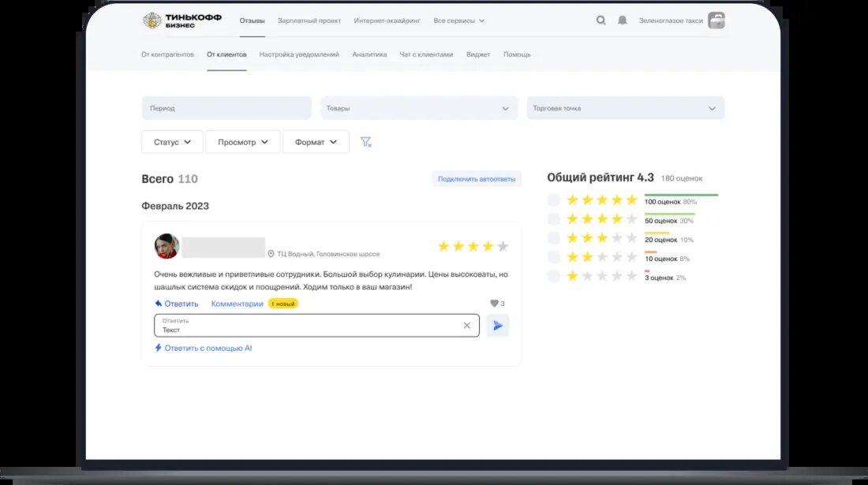868x485 pixels.
Task: Expand the Торговая точка dropdown
Action: [x=625, y=108]
